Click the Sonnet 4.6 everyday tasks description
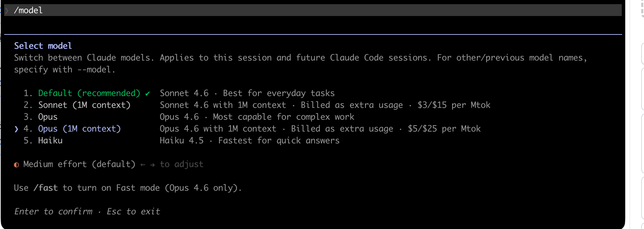Image resolution: width=644 pixels, height=229 pixels. [x=247, y=93]
